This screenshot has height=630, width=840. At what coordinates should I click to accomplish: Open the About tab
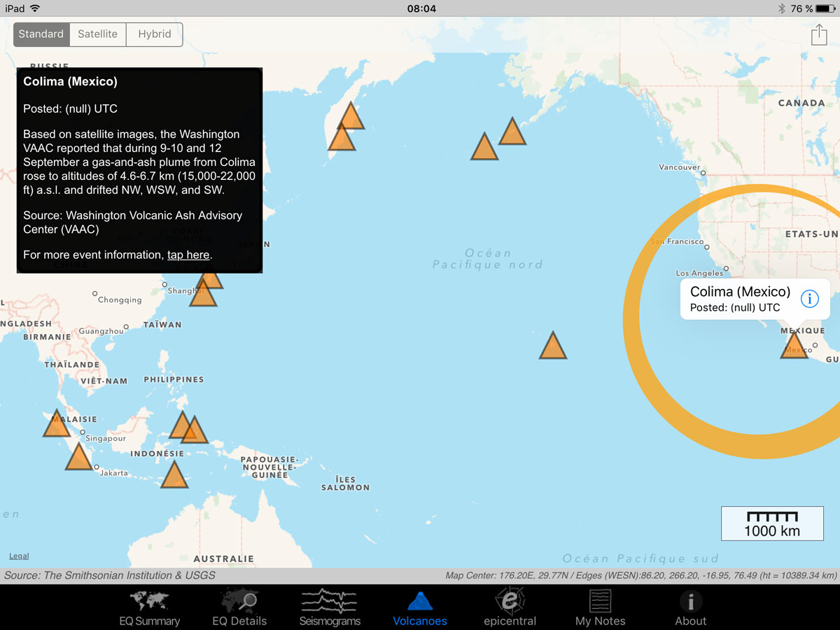pyautogui.click(x=691, y=608)
